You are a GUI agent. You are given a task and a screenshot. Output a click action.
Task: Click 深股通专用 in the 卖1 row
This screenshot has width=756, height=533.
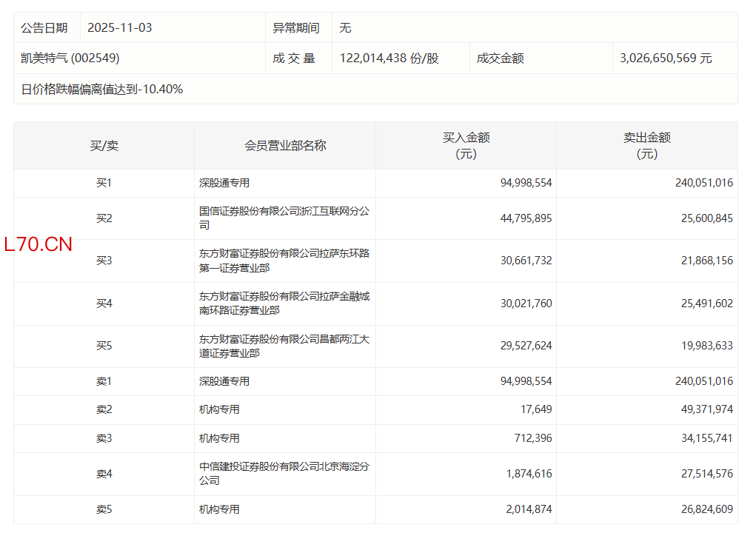(224, 381)
